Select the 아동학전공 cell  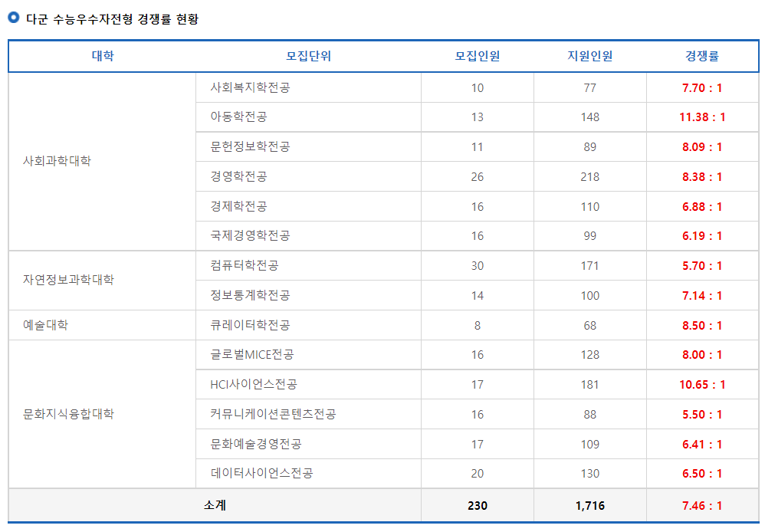(238, 117)
